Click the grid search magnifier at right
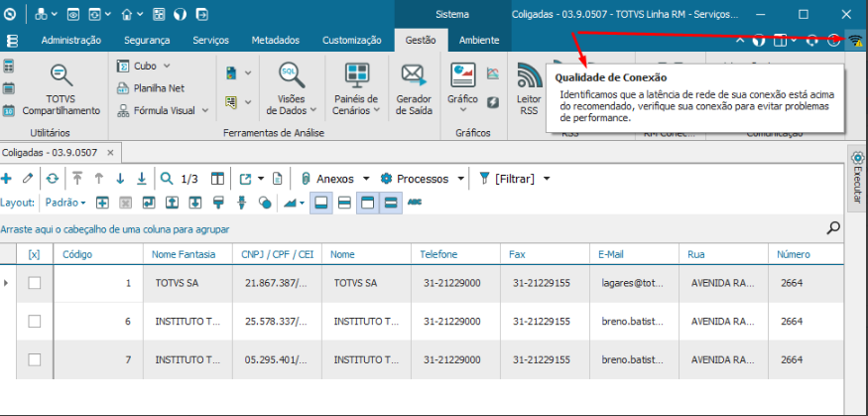 pos(833,227)
